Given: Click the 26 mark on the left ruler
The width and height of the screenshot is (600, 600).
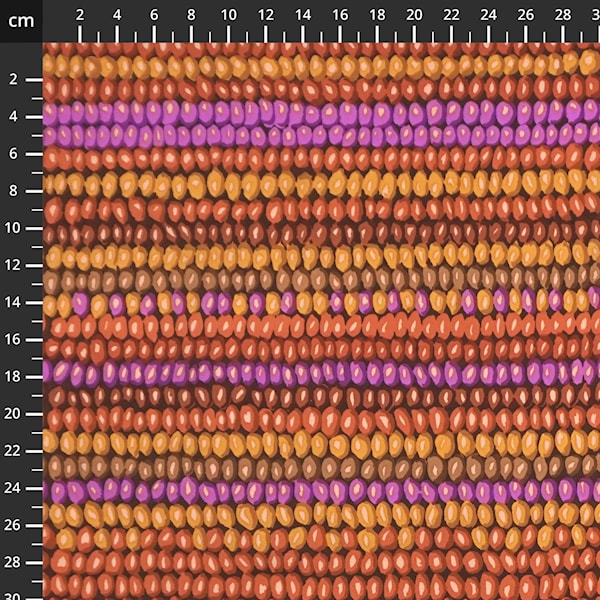Looking at the screenshot, I should (x=15, y=524).
